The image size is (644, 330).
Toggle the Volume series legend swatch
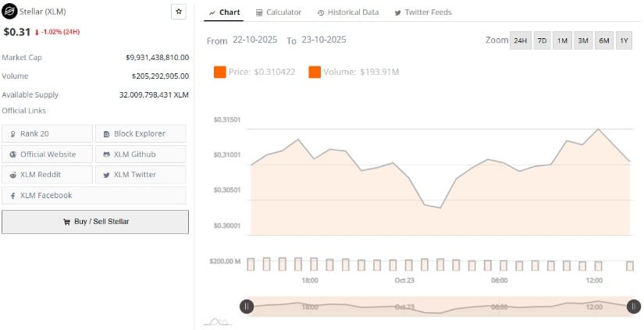315,73
